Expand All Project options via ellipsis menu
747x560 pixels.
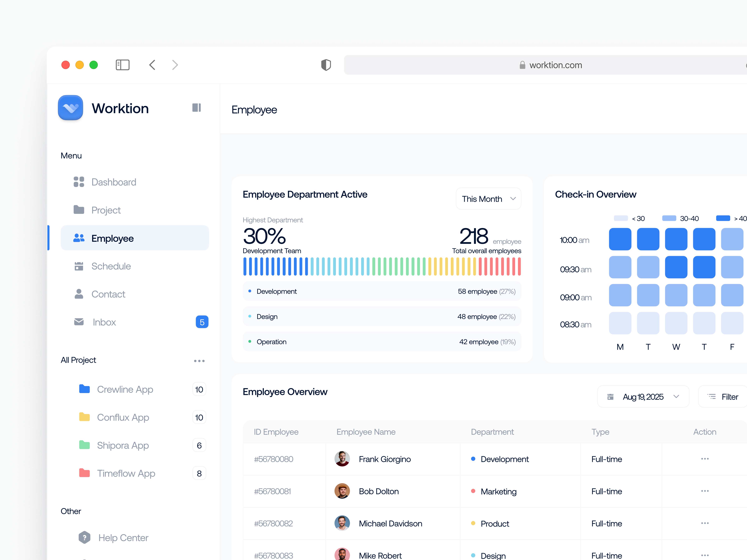tap(199, 361)
